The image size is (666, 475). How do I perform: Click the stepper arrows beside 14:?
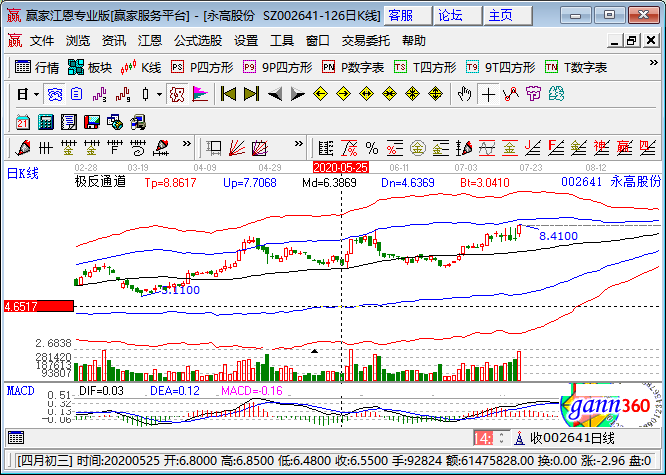[x=502, y=438]
